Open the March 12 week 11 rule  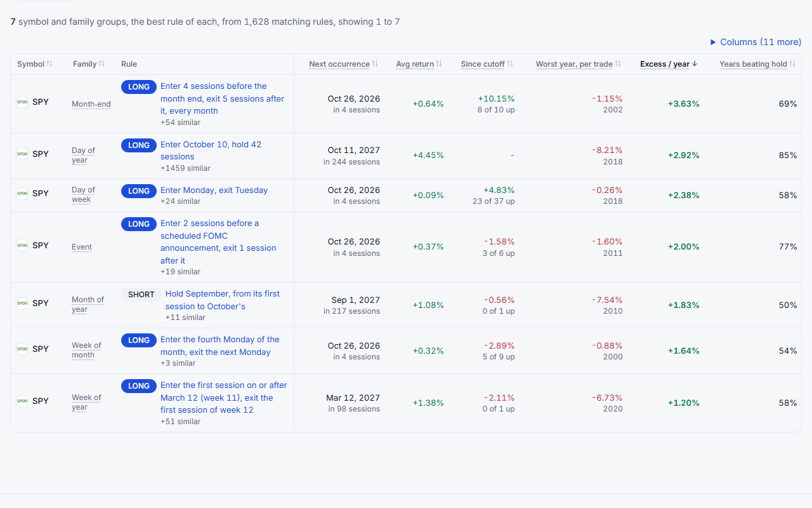(223, 398)
